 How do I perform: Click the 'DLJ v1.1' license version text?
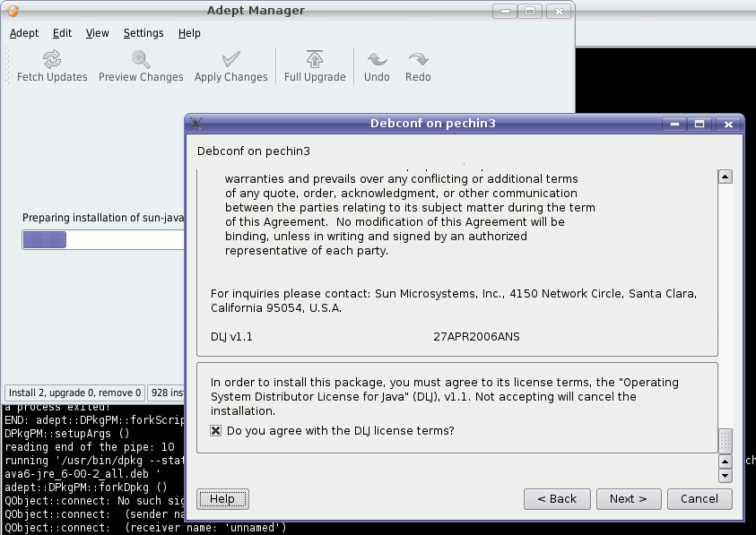231,337
